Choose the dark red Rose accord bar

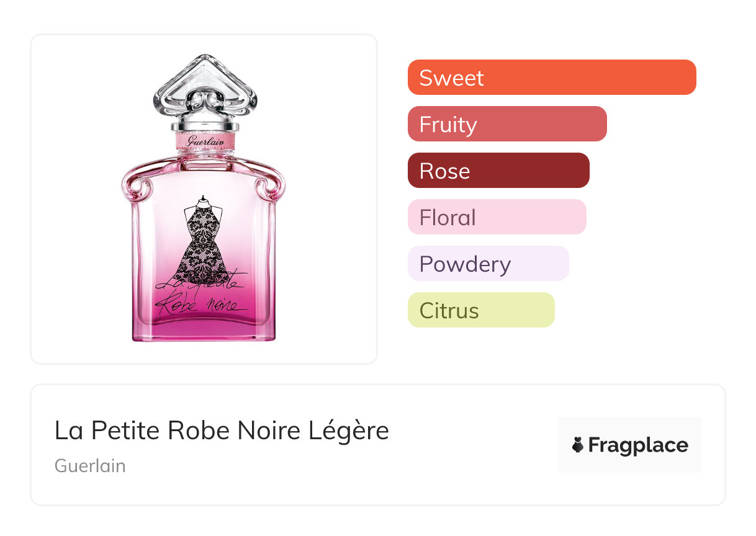point(498,171)
